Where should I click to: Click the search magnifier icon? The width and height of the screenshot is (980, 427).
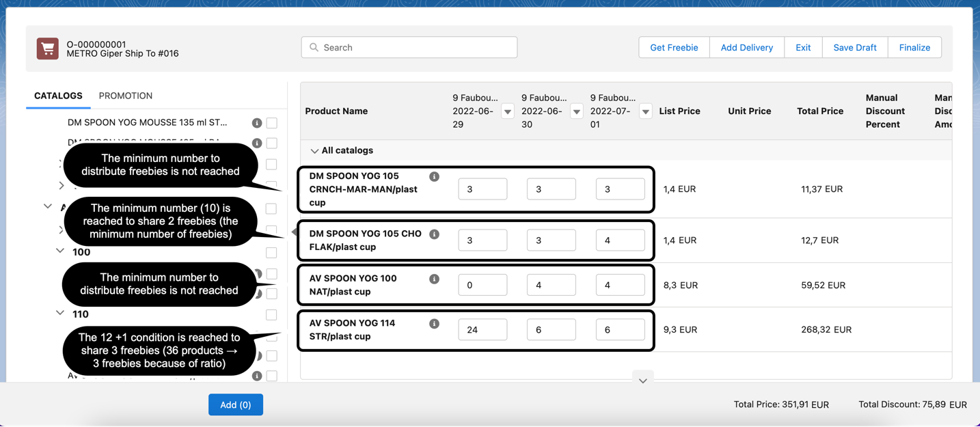click(x=314, y=48)
